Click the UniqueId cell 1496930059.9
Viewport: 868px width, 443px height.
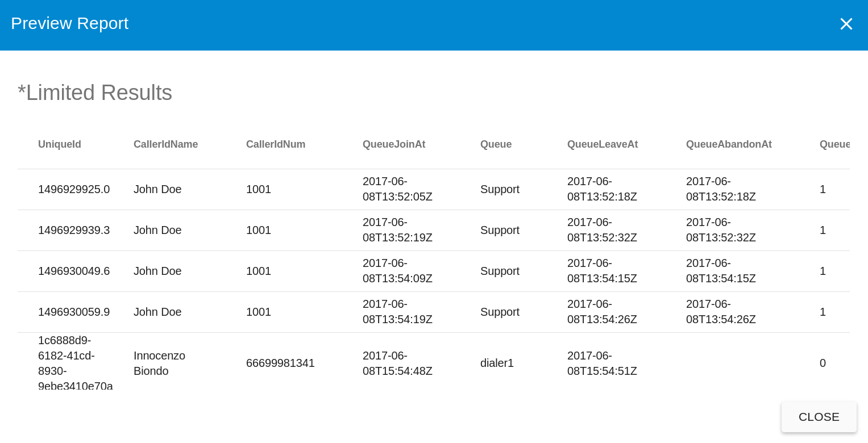pos(74,312)
